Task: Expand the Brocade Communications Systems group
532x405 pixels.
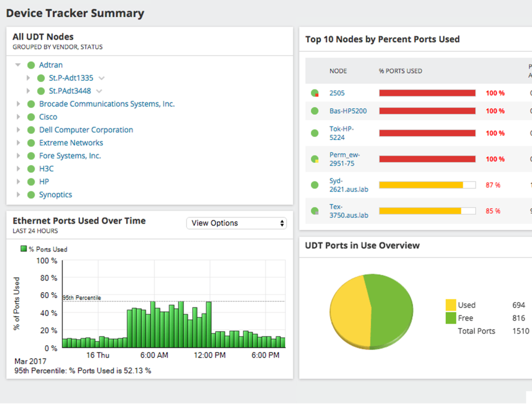Action: pos(18,104)
